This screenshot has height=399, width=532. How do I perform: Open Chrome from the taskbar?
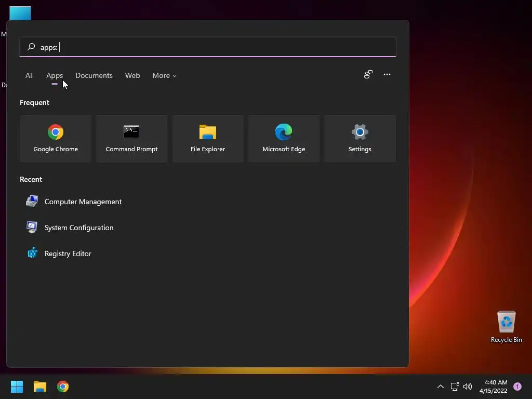[x=63, y=387]
